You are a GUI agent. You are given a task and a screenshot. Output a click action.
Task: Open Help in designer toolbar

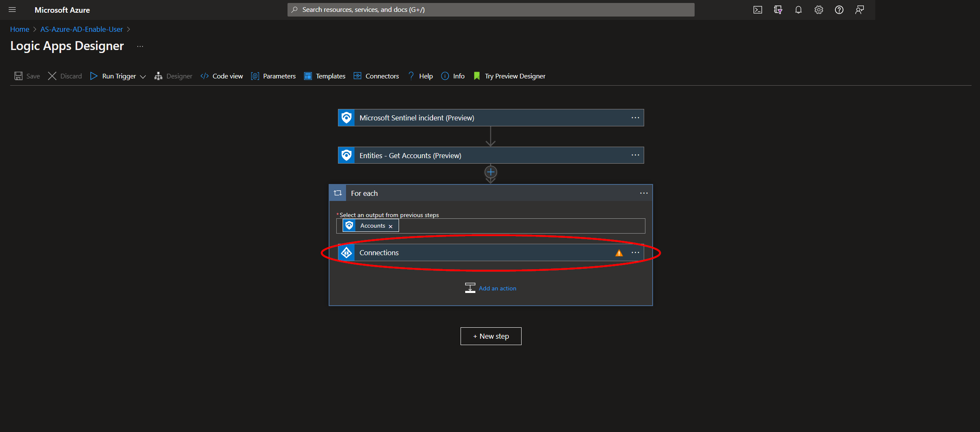tap(420, 76)
